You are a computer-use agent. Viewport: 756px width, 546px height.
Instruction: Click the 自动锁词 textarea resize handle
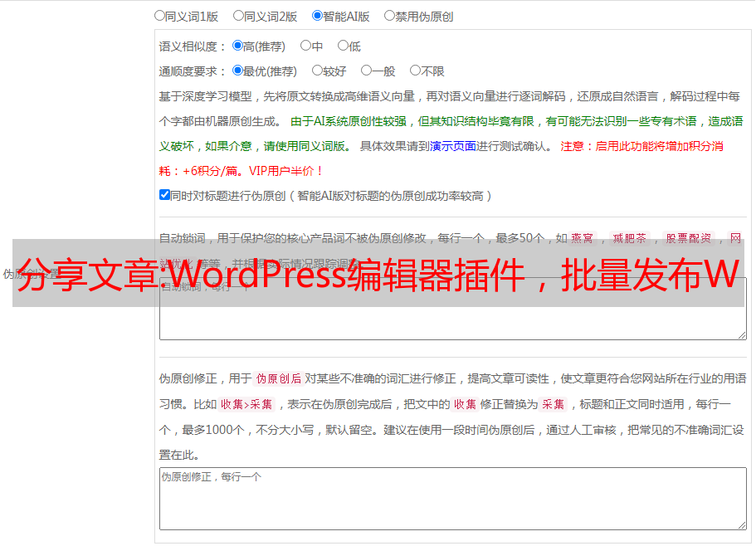pyautogui.click(x=742, y=335)
